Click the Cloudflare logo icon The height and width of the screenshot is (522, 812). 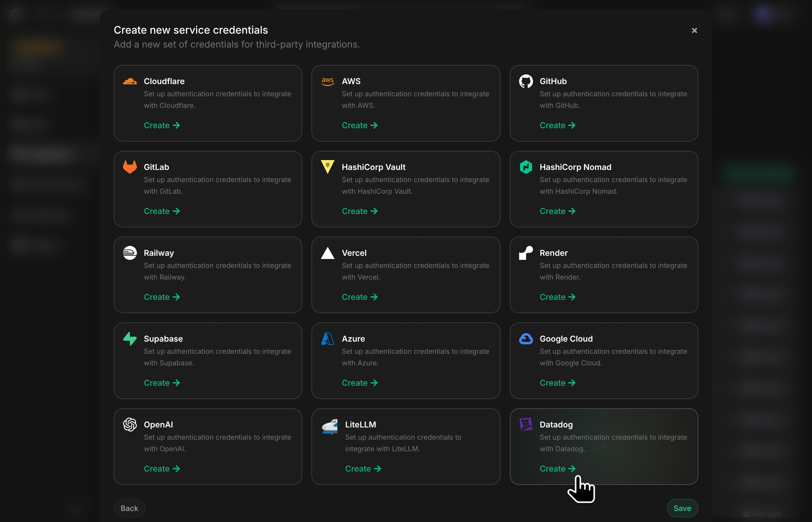click(130, 81)
